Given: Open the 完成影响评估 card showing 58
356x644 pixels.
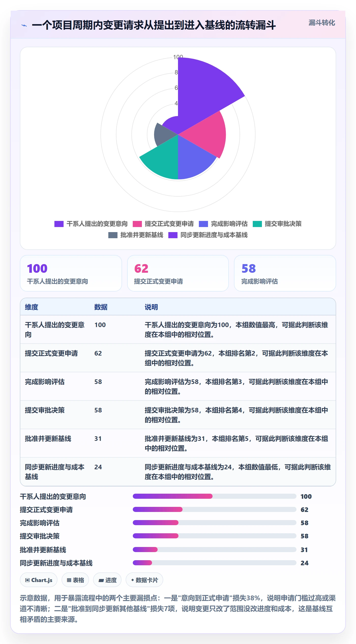Looking at the screenshot, I should [285, 273].
